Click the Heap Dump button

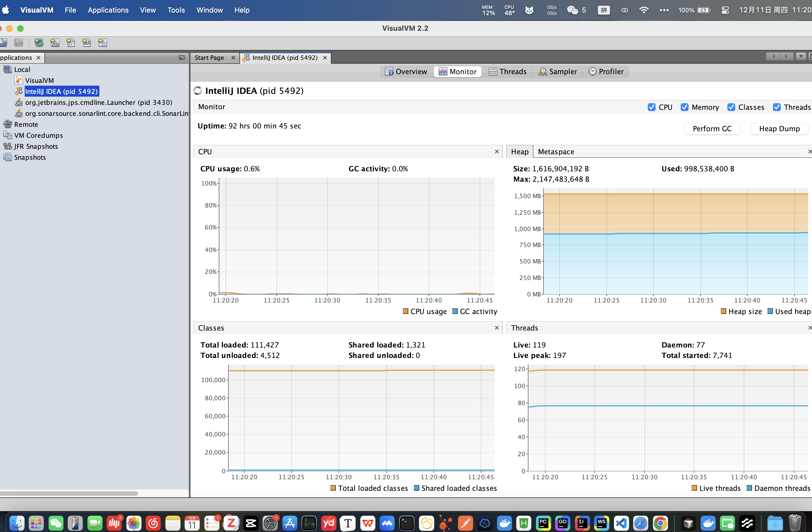(x=779, y=129)
